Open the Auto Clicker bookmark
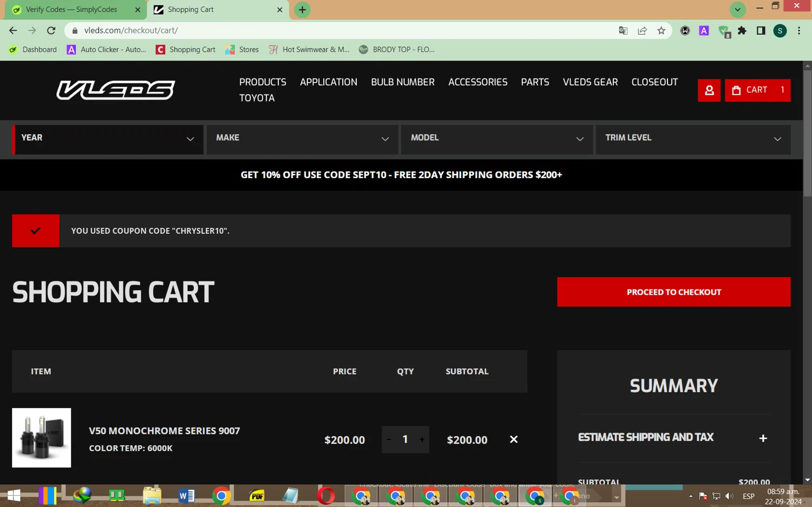812x507 pixels. pos(106,49)
